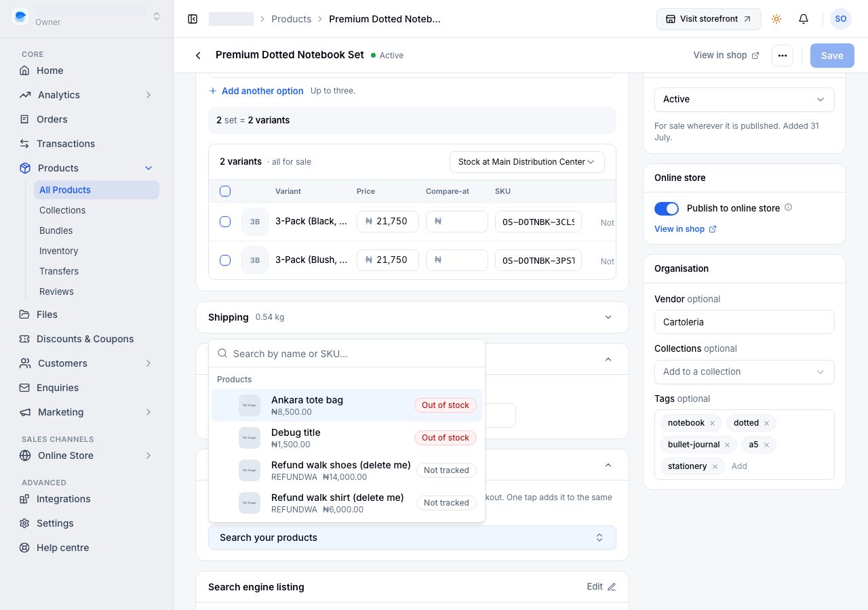
Task: Disable Publish to online store switch
Action: (x=667, y=209)
